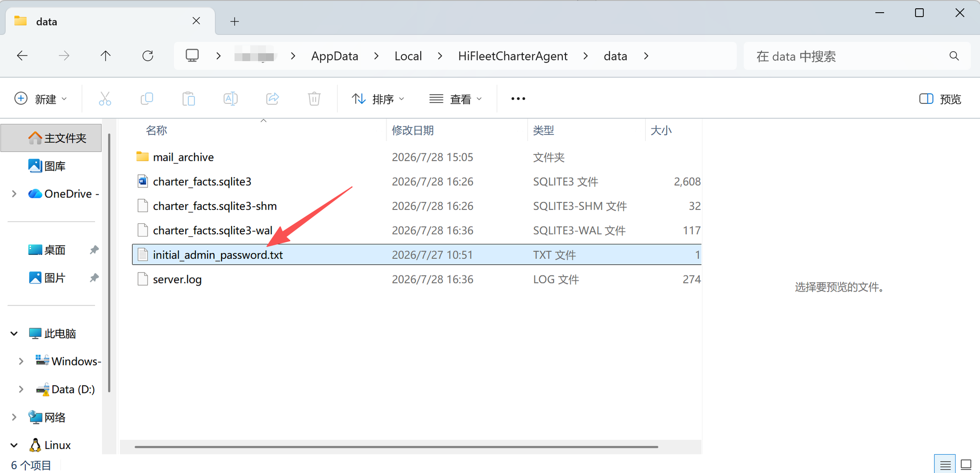Select initial_admin_password.txt file
980x473 pixels.
(416, 254)
